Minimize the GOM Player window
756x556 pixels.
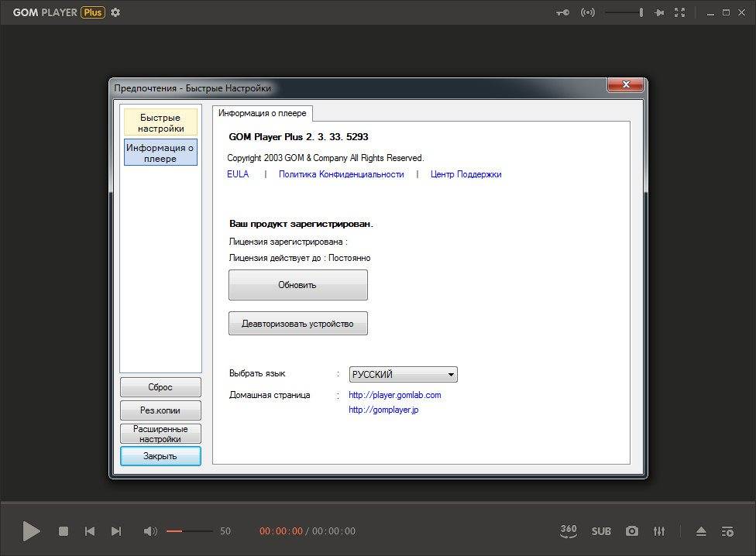click(710, 13)
